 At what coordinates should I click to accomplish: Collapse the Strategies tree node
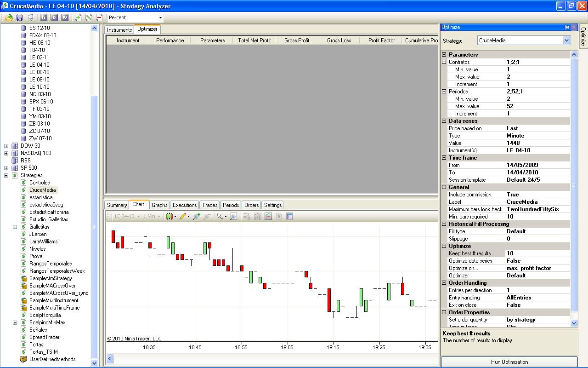[x=6, y=175]
